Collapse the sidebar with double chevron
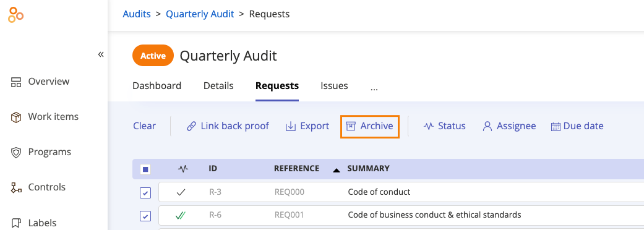 pos(101,54)
